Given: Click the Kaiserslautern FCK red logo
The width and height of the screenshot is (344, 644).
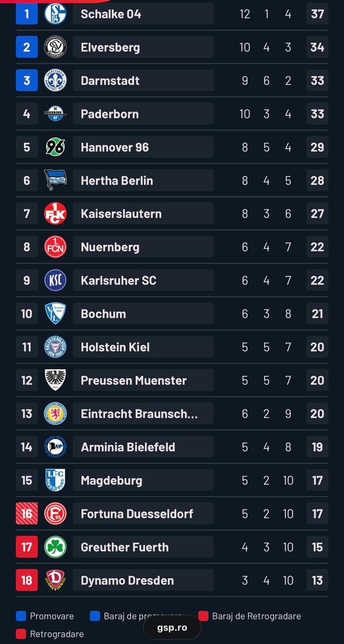Looking at the screenshot, I should [55, 214].
